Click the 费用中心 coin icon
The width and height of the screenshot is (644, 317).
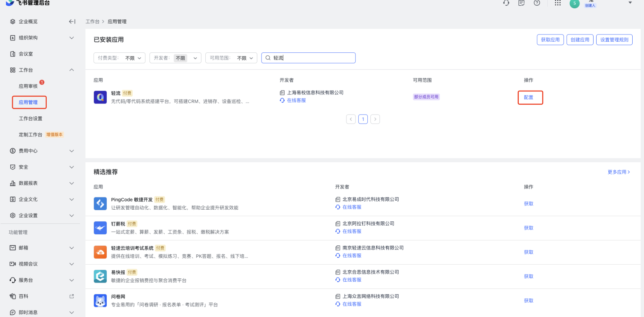tap(13, 151)
